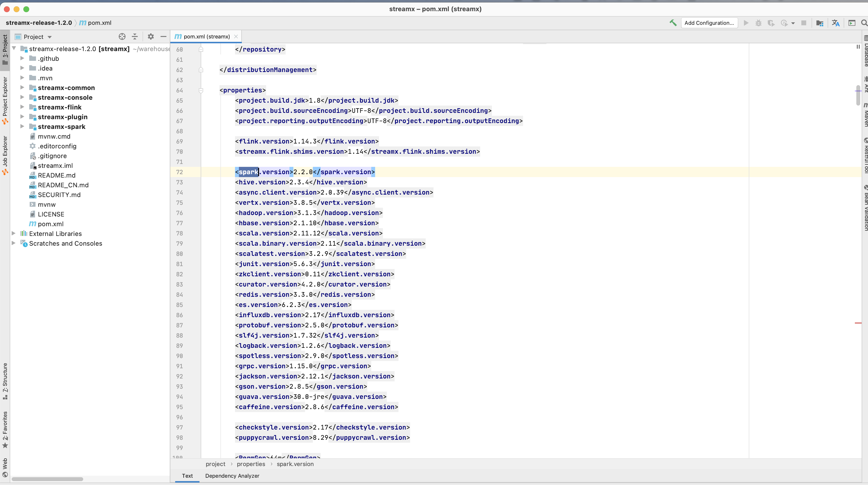The width and height of the screenshot is (868, 485).
Task: Expand the External Libraries tree item
Action: coord(13,234)
